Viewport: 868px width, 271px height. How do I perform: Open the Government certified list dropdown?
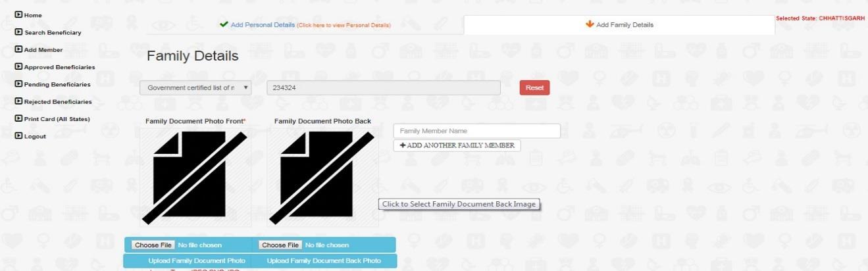tap(195, 87)
